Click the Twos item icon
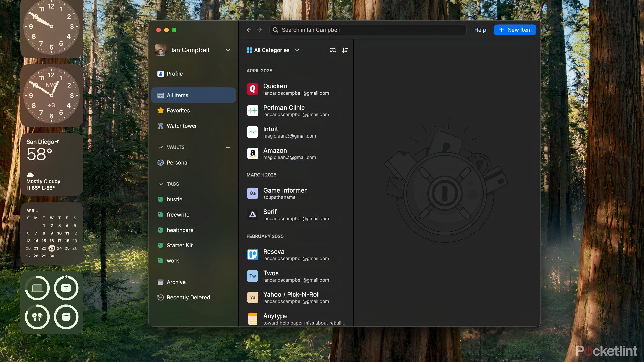The image size is (644, 362). [x=252, y=276]
